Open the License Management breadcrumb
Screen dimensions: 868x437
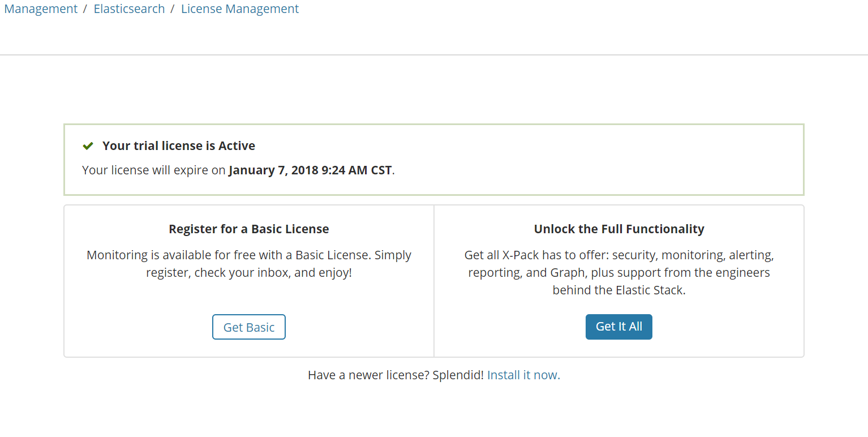tap(240, 9)
